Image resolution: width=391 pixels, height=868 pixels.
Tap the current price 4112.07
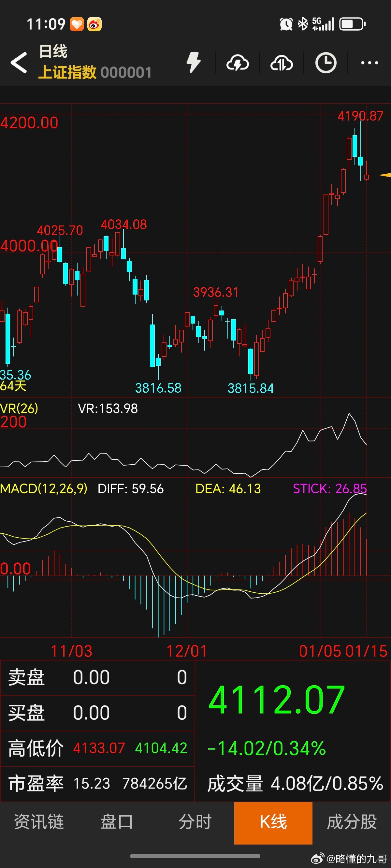(277, 700)
